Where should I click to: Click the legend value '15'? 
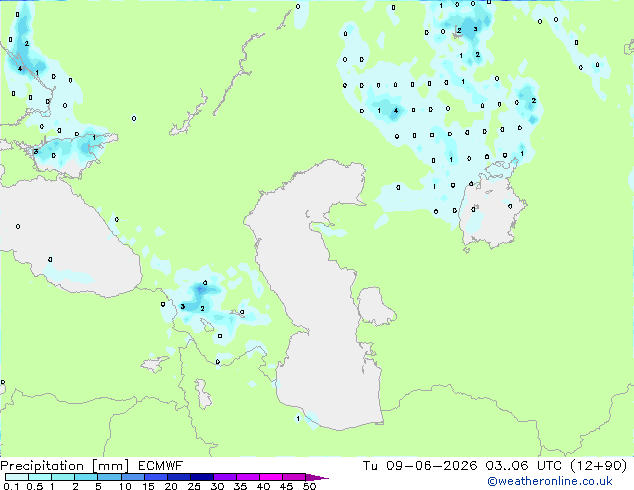148,486
